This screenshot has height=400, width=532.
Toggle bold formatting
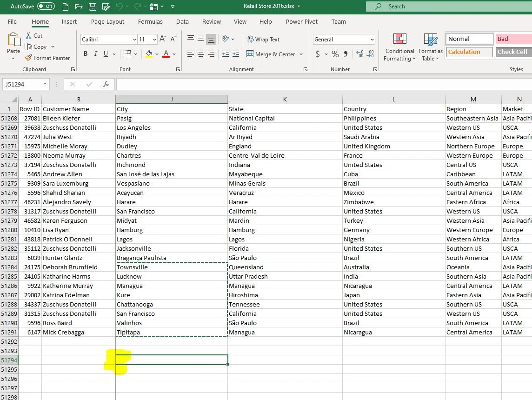[85, 54]
